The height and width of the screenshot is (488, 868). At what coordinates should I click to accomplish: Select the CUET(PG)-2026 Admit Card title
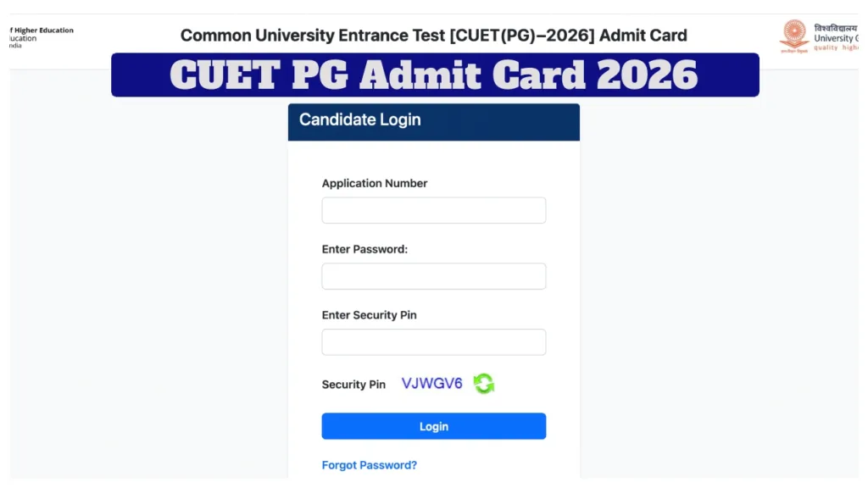(x=433, y=36)
